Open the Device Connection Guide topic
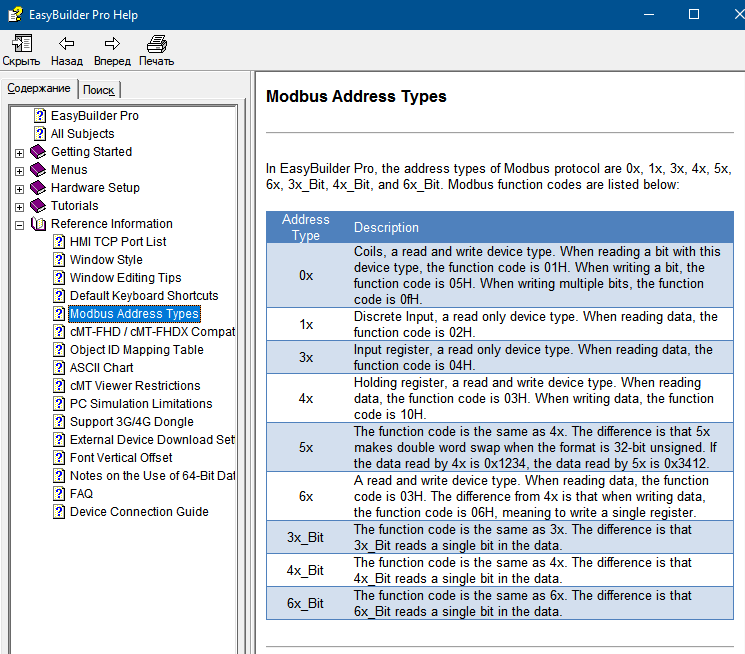This screenshot has height=654, width=745. pos(139,512)
